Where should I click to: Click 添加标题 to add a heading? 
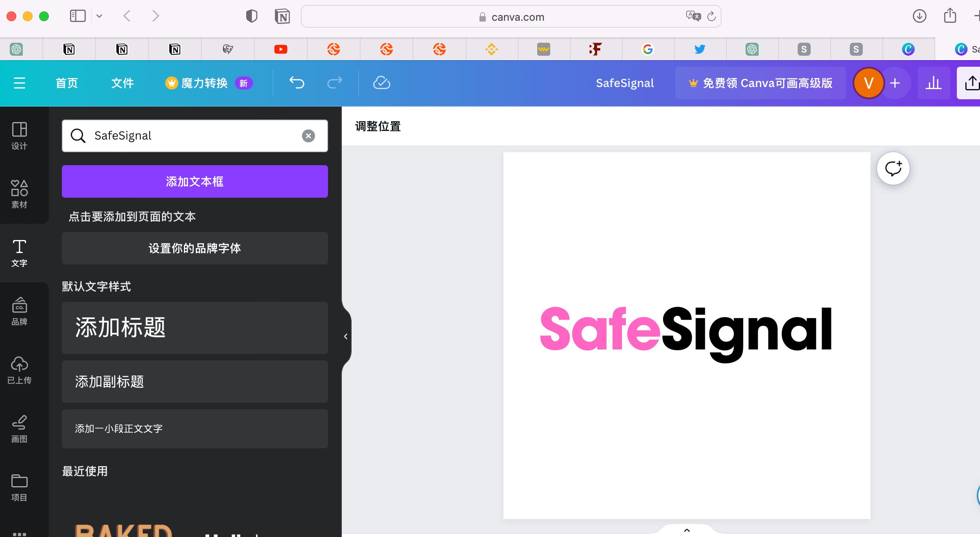(195, 328)
